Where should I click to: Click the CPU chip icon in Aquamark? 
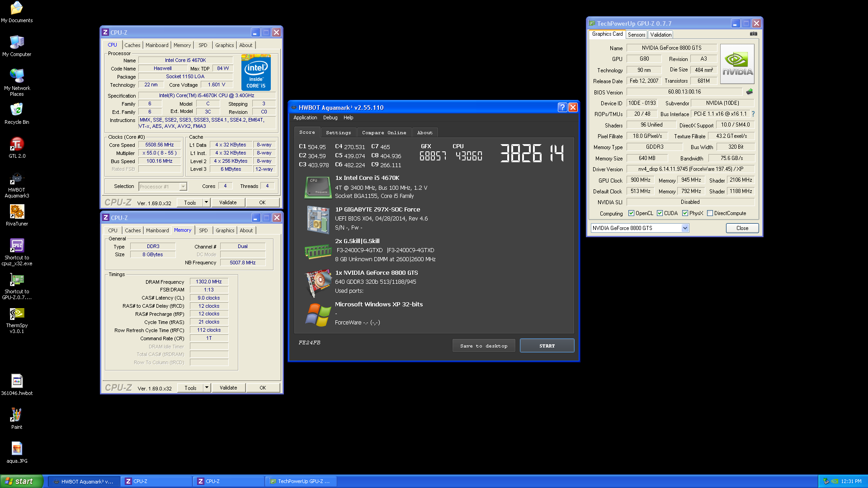click(x=318, y=188)
